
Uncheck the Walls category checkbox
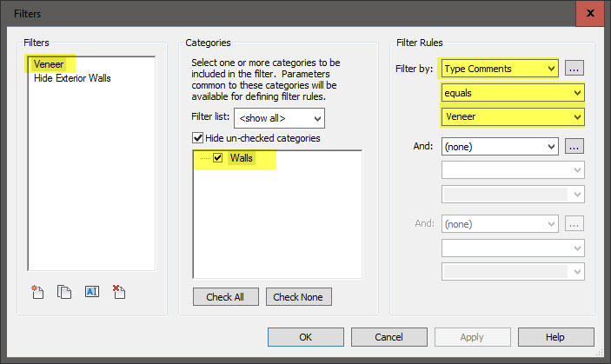[x=218, y=158]
